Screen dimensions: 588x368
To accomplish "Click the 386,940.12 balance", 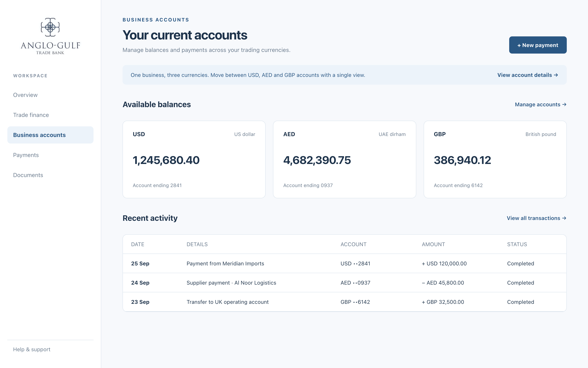I will tap(462, 160).
